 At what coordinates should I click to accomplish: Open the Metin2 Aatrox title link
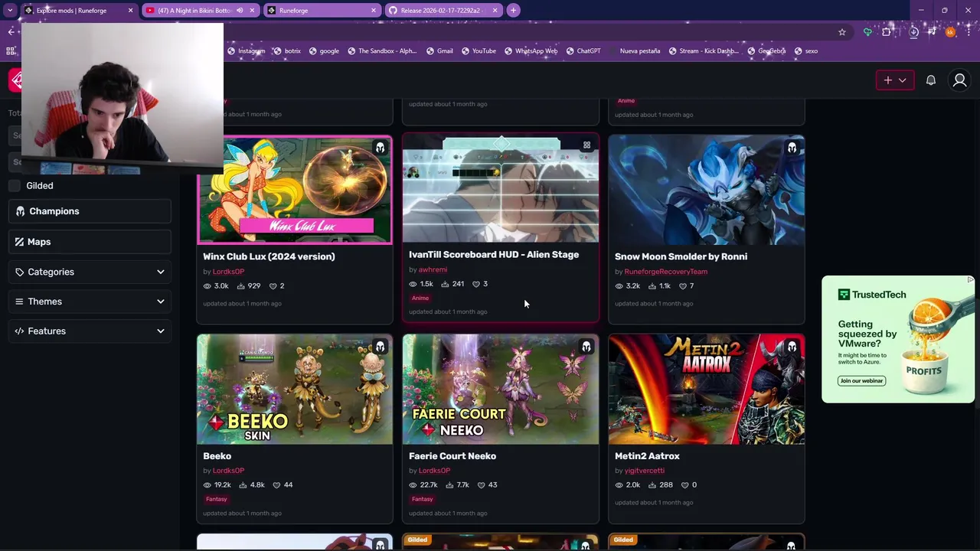pos(647,456)
